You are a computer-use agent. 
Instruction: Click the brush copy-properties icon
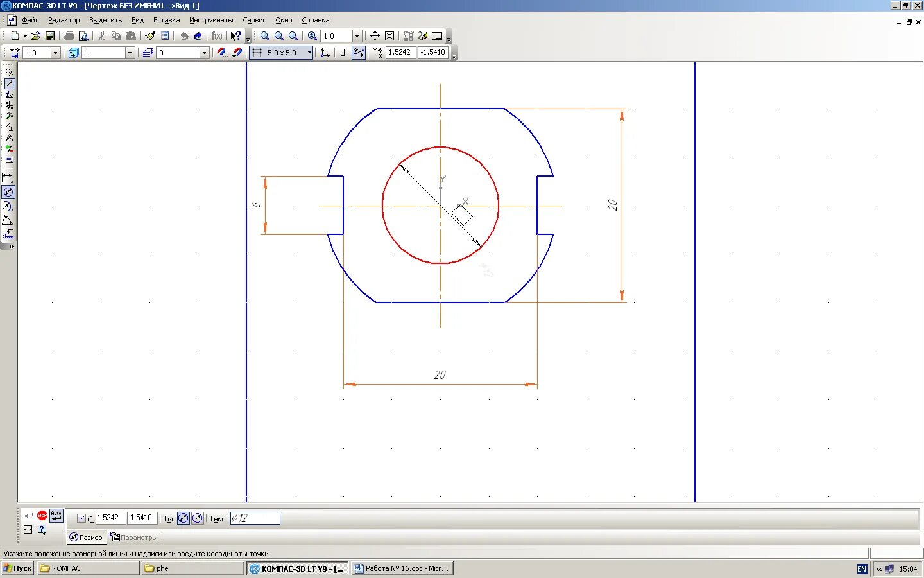coord(150,36)
